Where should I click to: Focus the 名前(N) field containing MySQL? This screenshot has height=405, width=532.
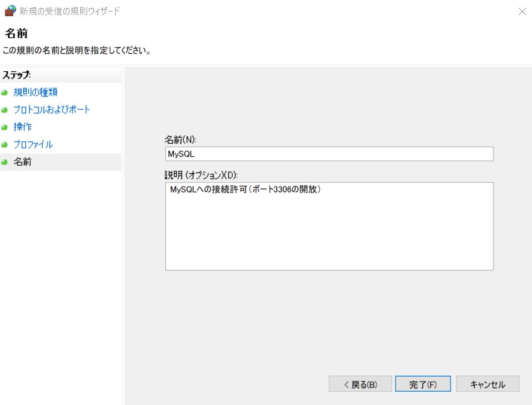click(329, 154)
